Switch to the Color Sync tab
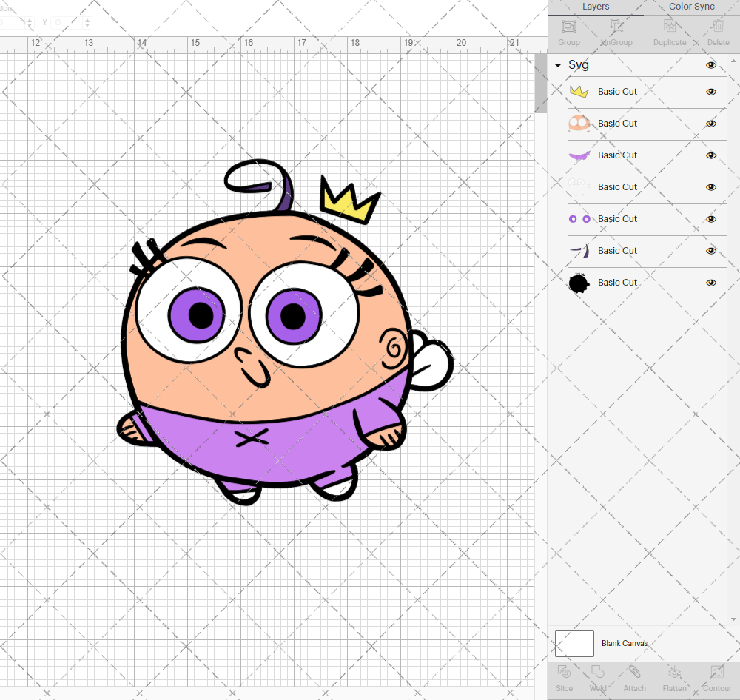This screenshot has width=740, height=700. [x=691, y=7]
